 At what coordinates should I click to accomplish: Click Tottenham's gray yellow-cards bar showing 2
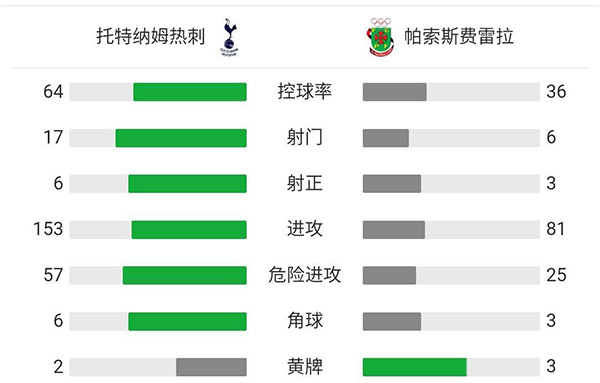point(211,367)
